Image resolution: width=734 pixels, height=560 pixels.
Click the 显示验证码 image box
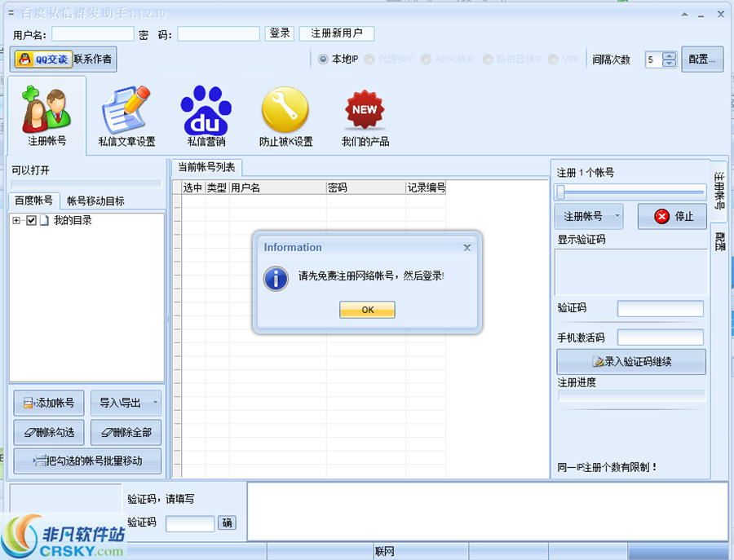point(631,272)
